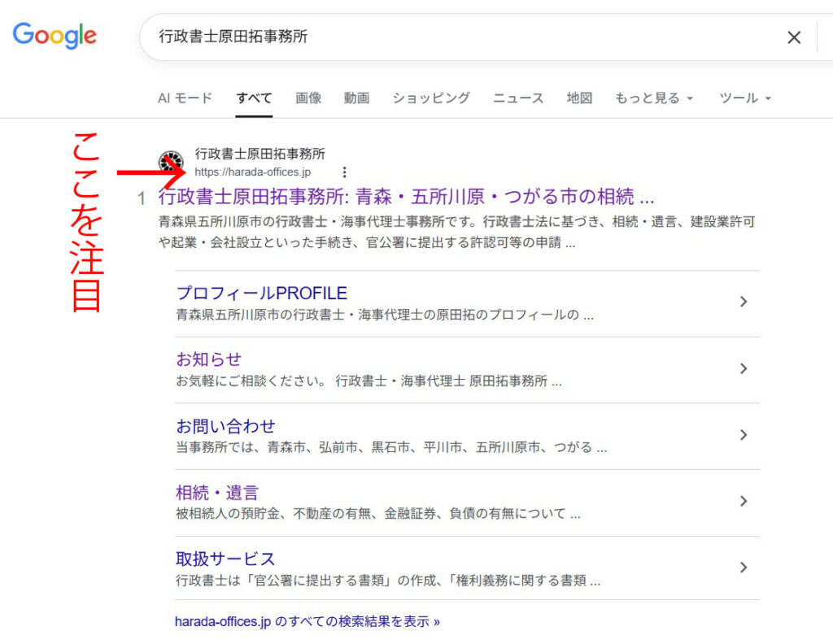Open the three-dot menu next to the URL
Image resolution: width=833 pixels, height=644 pixels.
point(345,172)
